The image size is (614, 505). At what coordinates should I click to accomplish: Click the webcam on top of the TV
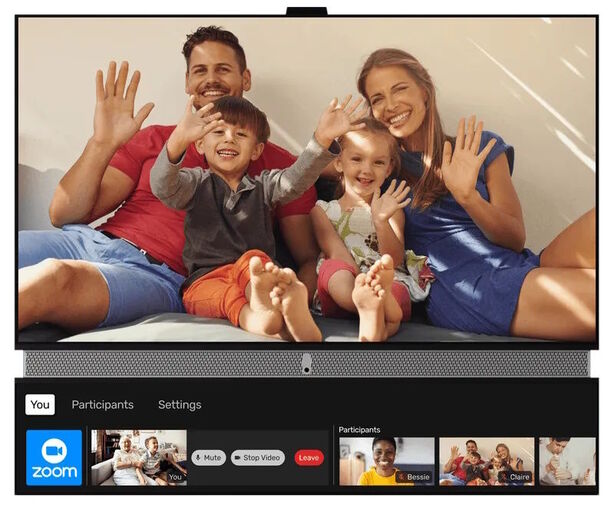[306, 11]
